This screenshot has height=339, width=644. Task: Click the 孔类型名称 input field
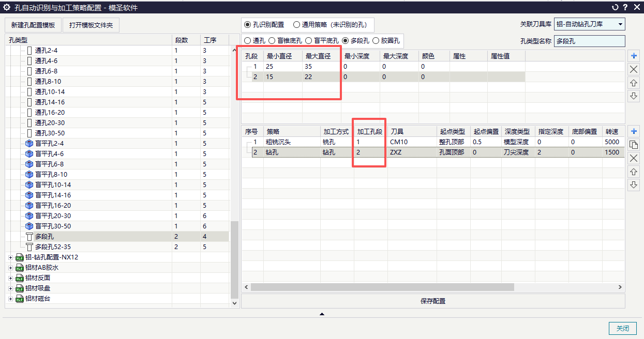pos(589,41)
